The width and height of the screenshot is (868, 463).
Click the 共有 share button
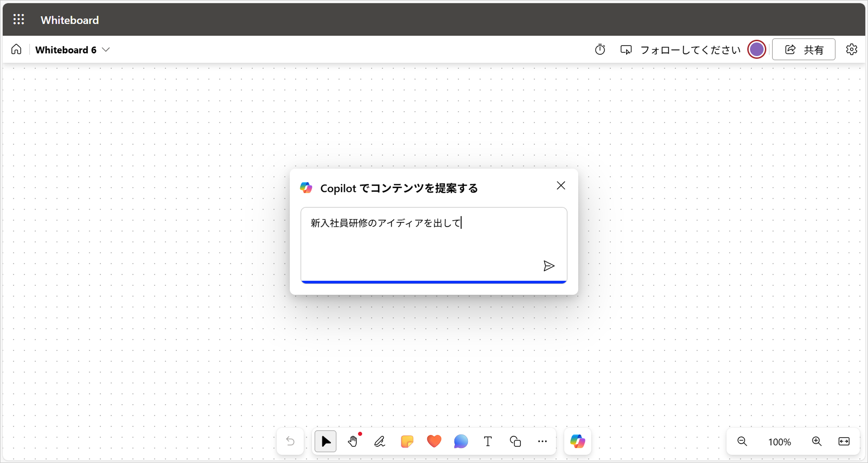point(803,50)
